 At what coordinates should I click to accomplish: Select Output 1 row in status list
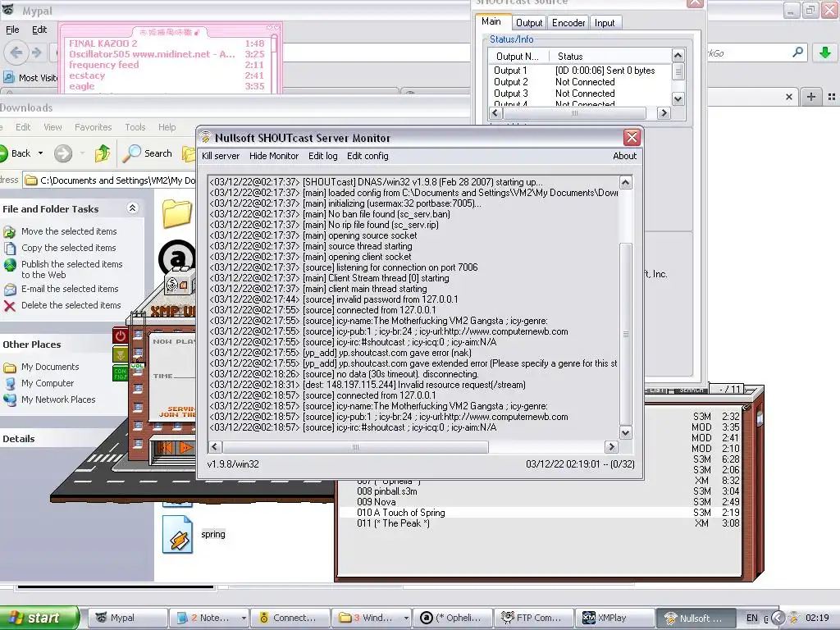[580, 71]
